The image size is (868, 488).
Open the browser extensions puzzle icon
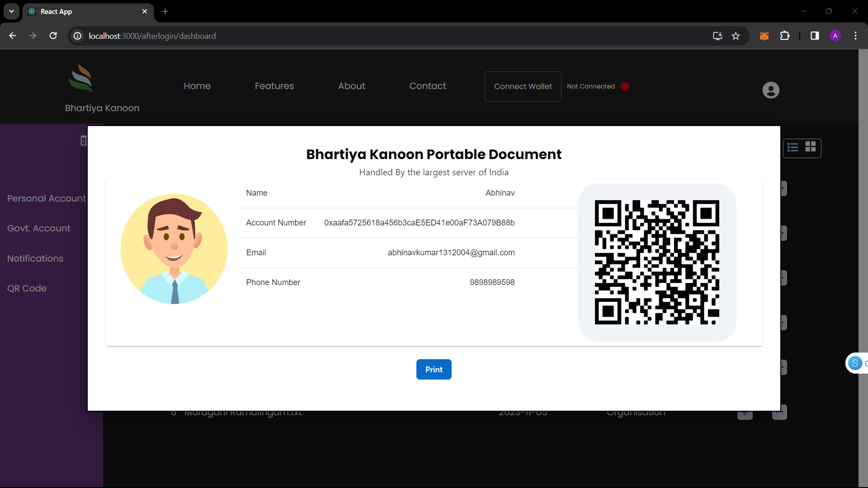pos(785,36)
